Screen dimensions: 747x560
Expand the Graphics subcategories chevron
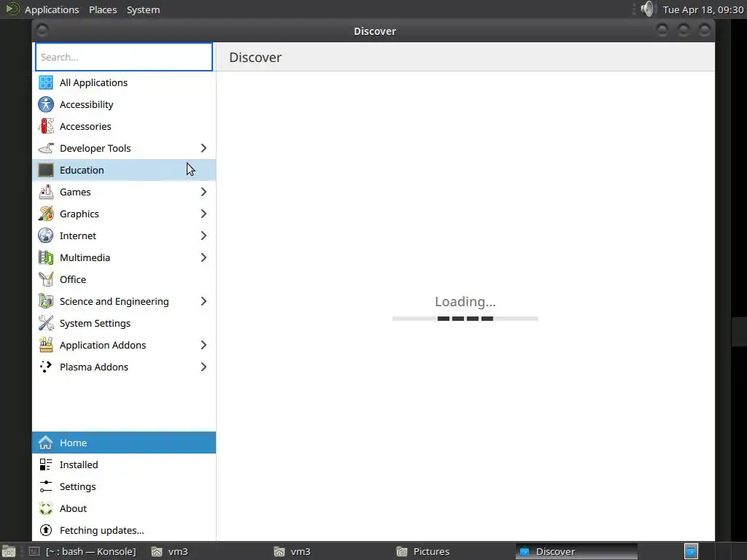click(204, 214)
